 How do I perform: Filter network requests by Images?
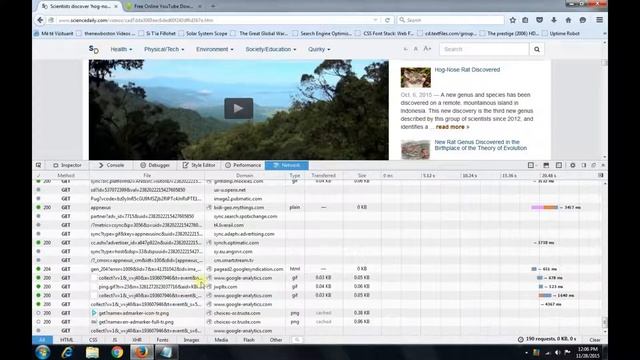coord(191,340)
